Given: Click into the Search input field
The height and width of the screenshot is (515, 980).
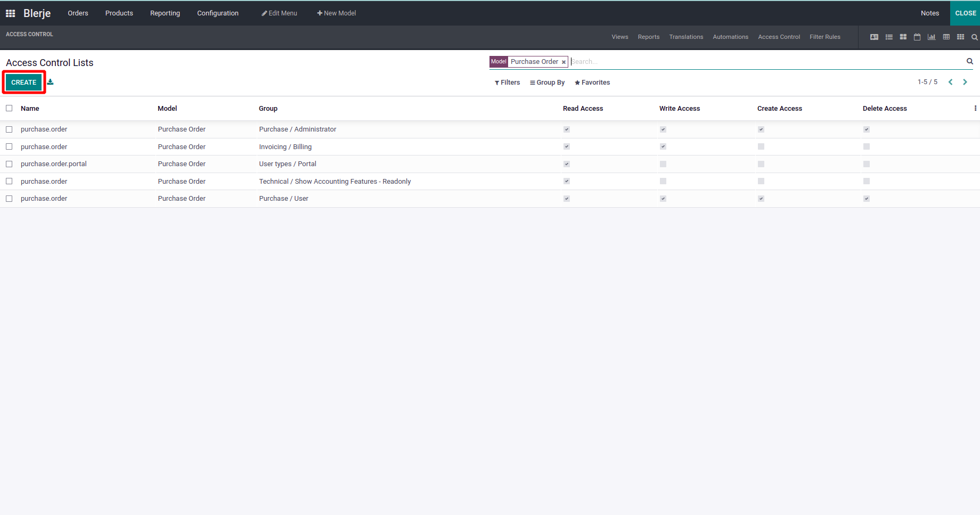Looking at the screenshot, I should (767, 62).
